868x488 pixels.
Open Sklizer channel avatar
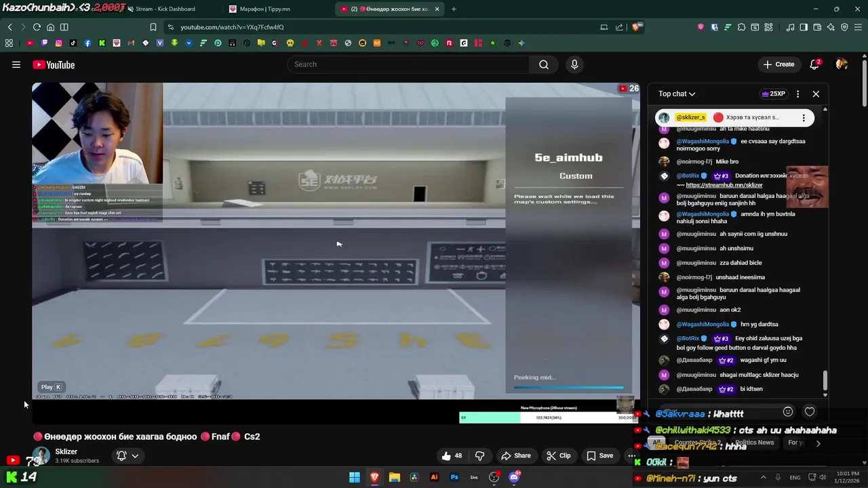tap(41, 456)
